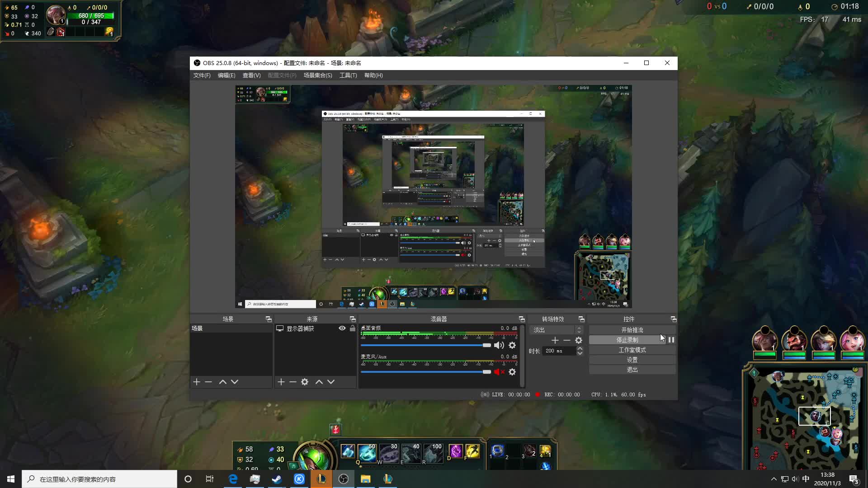Pause the recording in OBS controls
This screenshot has height=488, width=868.
point(671,340)
